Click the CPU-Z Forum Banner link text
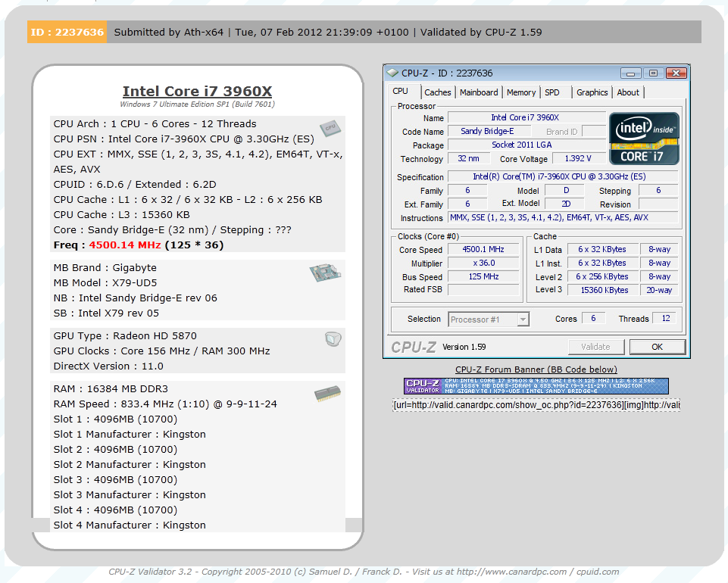This screenshot has height=583, width=728. coord(536,369)
